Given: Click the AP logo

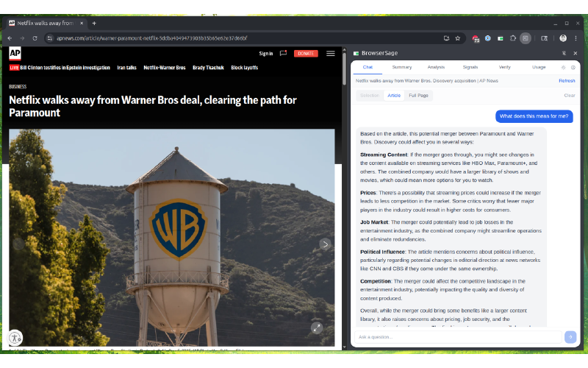Looking at the screenshot, I should (14, 53).
